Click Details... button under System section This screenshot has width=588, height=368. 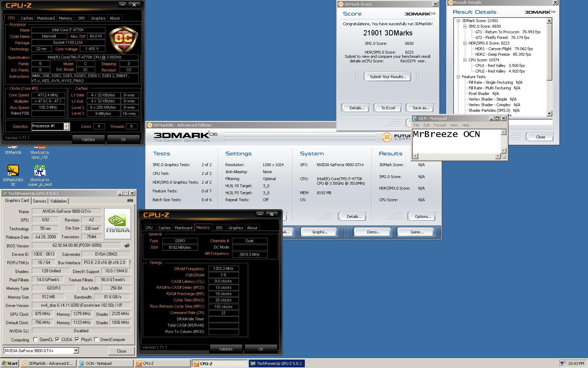click(x=354, y=217)
